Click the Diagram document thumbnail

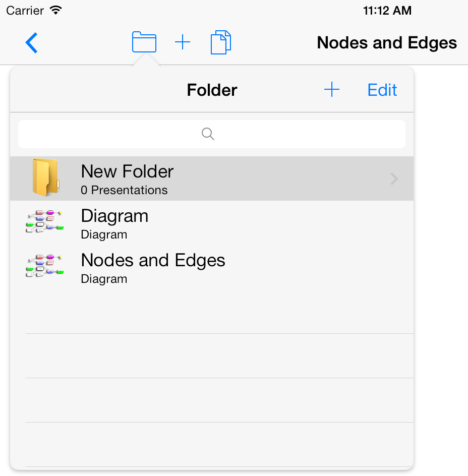(45, 222)
